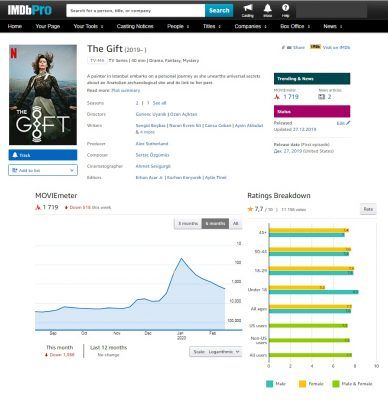Click the MOVIEmeter trend icon under Trending & News
The width and height of the screenshot is (388, 400).
pyautogui.click(x=277, y=97)
